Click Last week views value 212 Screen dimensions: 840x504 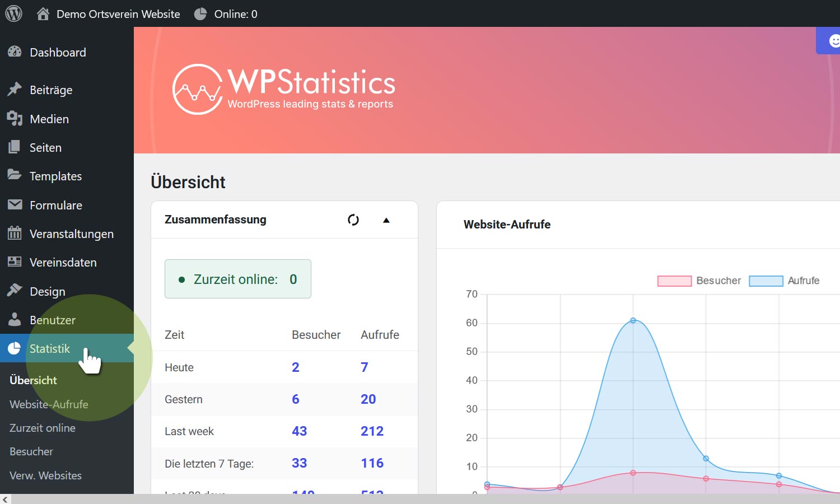pos(372,431)
